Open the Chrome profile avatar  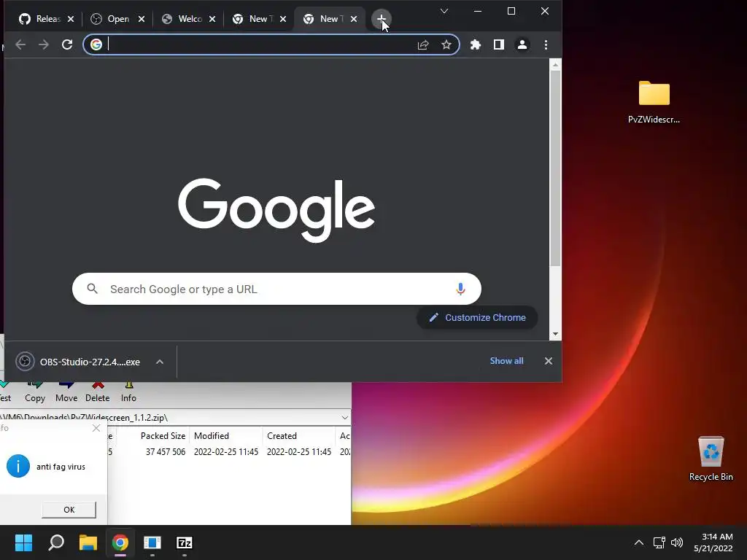pyautogui.click(x=522, y=44)
